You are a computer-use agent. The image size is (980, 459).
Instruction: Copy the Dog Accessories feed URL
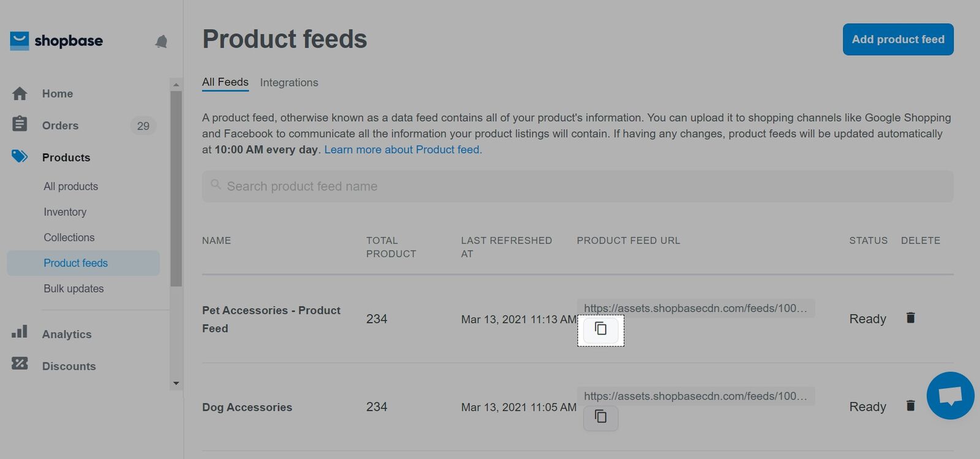600,417
